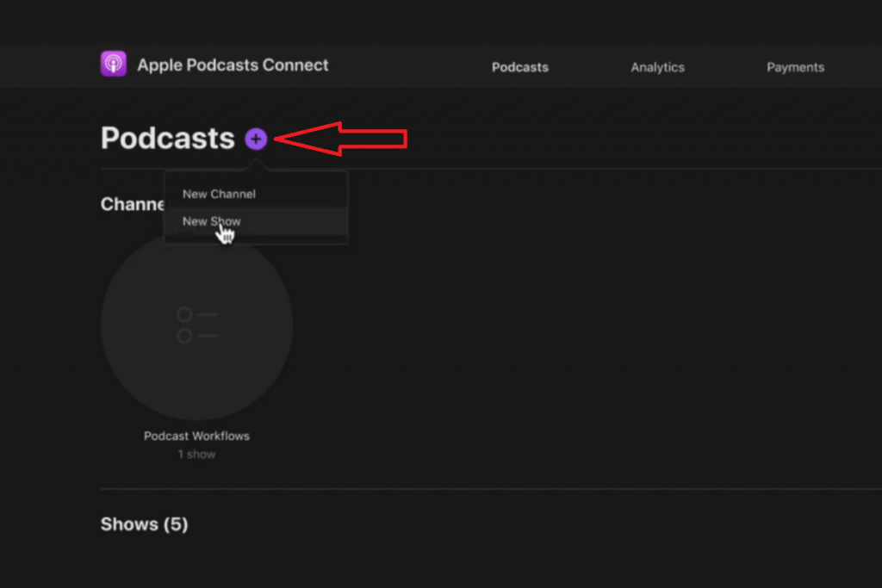Click the Apple Podcasts Connect title text
Screen dimensions: 882x588
pyautogui.click(x=233, y=65)
